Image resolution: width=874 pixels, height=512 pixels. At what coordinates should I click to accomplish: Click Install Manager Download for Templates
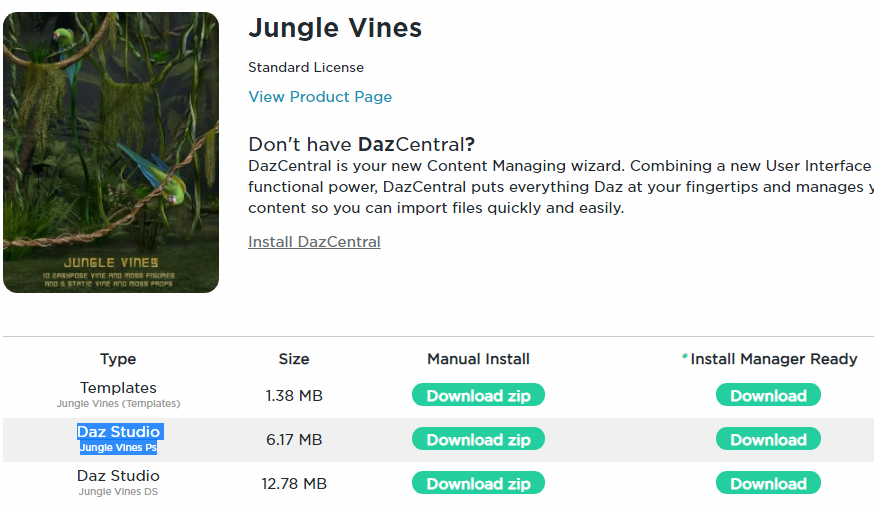[x=768, y=395]
